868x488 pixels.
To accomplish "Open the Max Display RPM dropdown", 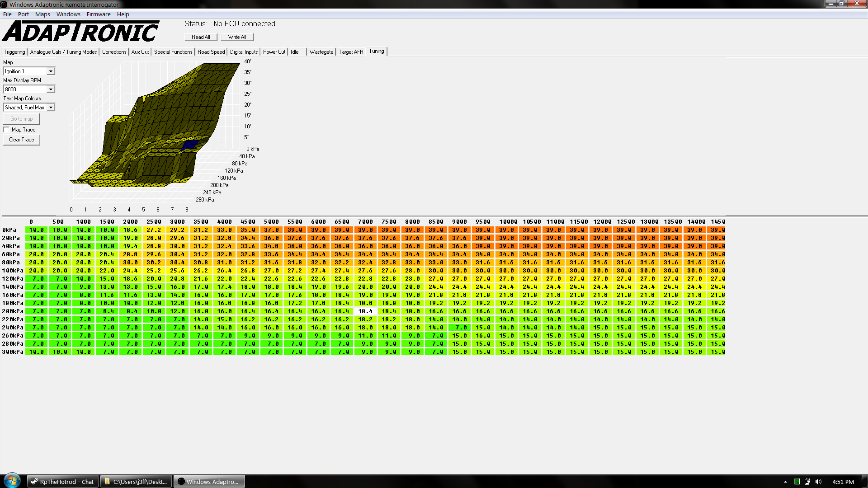I will click(x=51, y=89).
